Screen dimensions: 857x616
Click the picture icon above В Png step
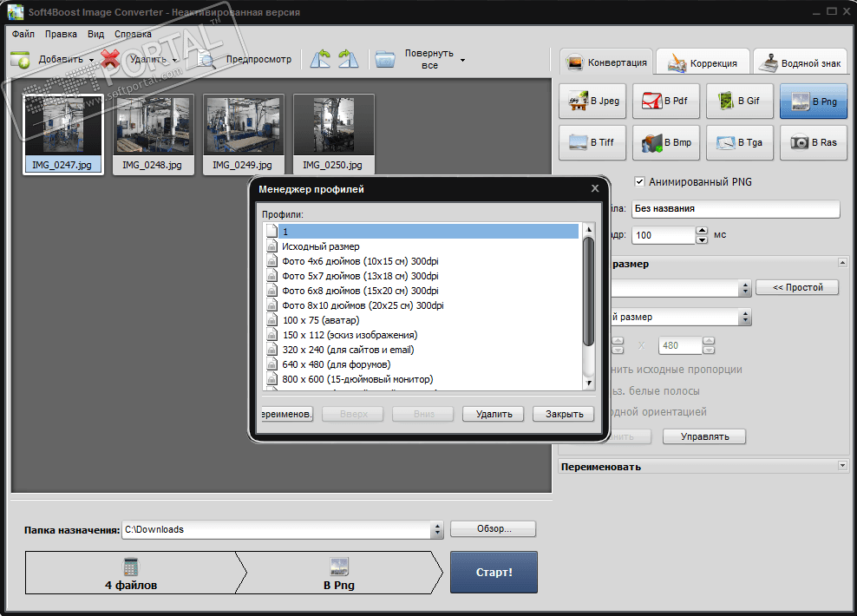pyautogui.click(x=339, y=567)
